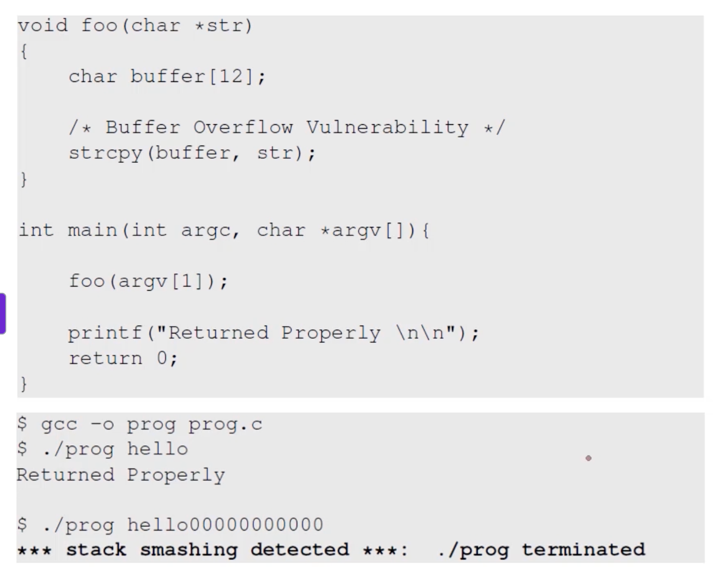728x573 pixels.
Task: Click the closing brace of foo
Action: [x=23, y=179]
